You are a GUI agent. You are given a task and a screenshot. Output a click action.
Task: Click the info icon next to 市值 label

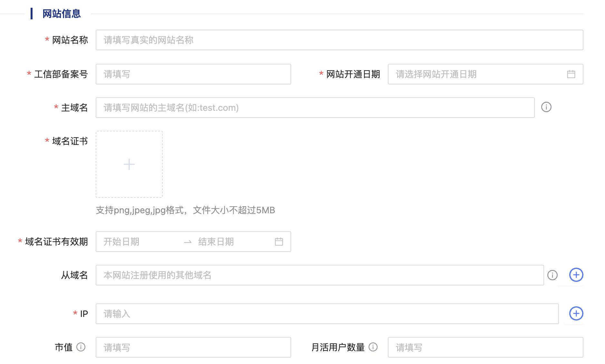(81, 347)
